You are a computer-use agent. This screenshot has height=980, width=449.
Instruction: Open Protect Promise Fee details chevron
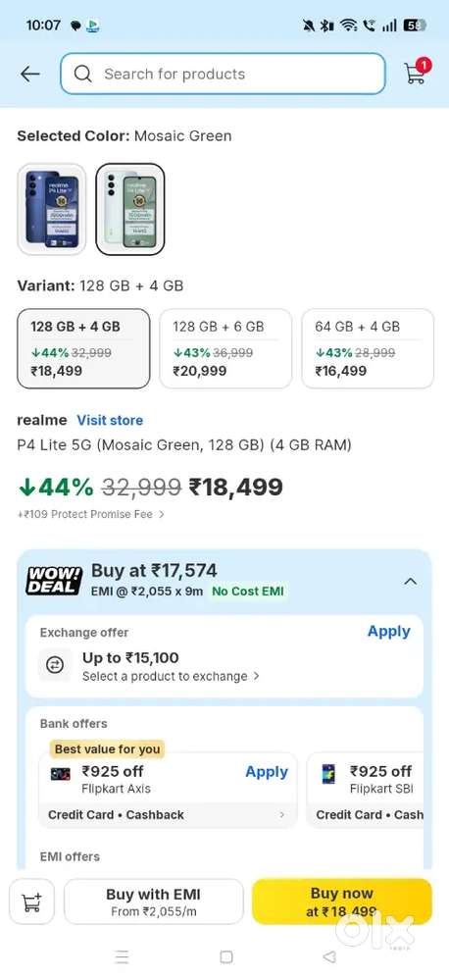(162, 514)
